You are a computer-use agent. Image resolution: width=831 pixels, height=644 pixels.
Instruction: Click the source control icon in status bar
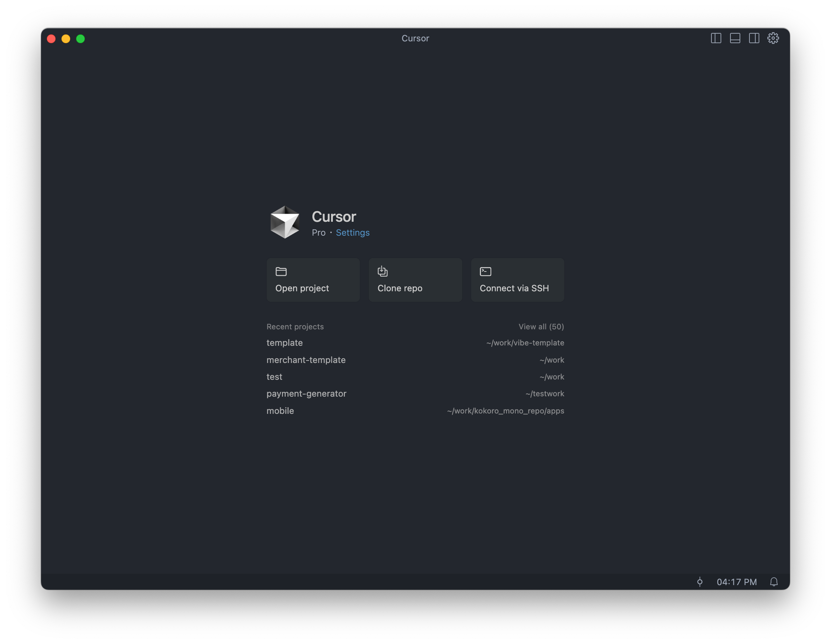699,581
